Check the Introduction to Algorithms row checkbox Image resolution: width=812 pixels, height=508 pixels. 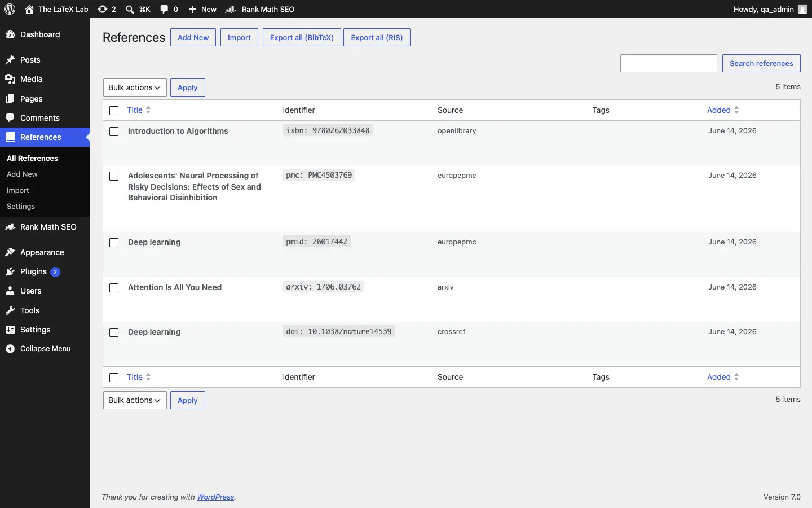click(x=114, y=132)
